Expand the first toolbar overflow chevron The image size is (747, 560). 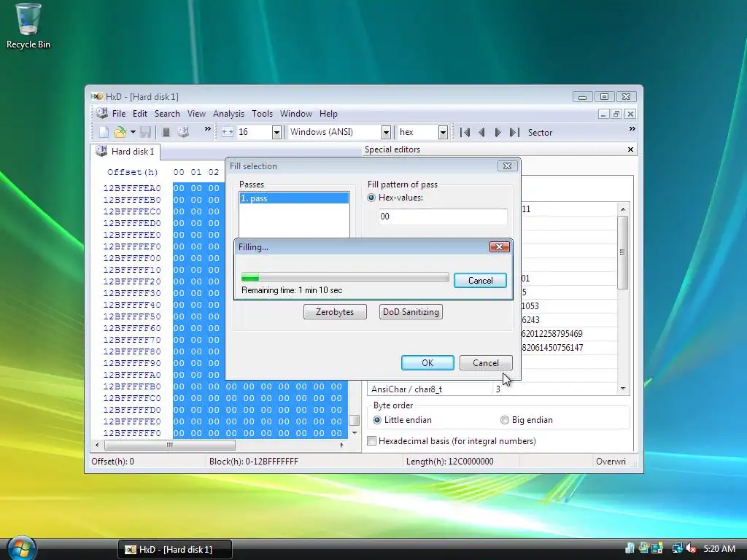point(208,128)
